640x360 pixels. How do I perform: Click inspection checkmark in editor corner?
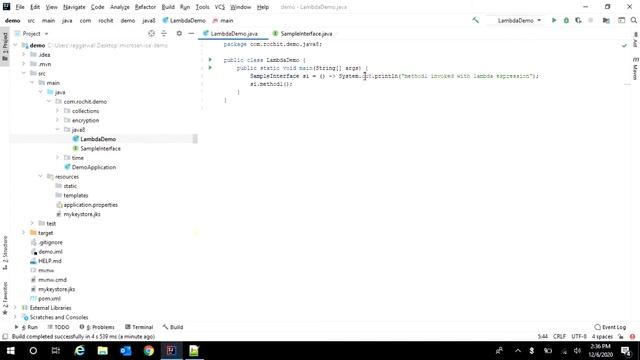[624, 45]
